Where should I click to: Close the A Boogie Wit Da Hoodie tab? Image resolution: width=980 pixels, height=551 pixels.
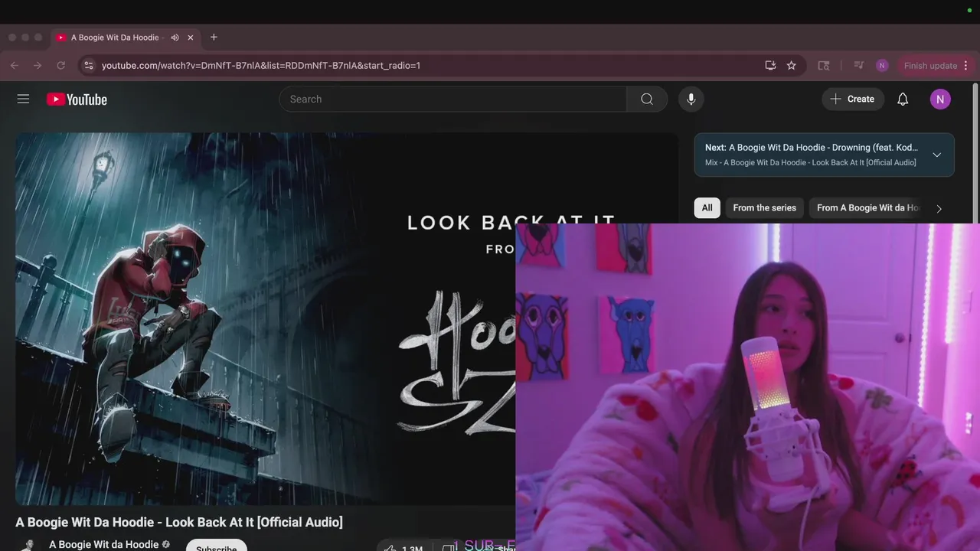point(191,37)
